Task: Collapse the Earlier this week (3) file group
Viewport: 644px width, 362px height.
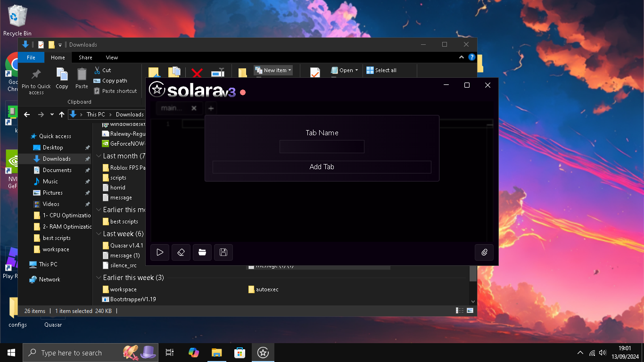Action: click(99, 278)
